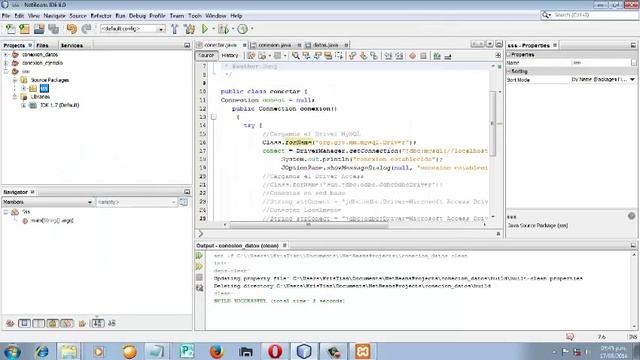This screenshot has width=640, height=360.
Task: Open Firefox from the taskbar
Action: 216,351
